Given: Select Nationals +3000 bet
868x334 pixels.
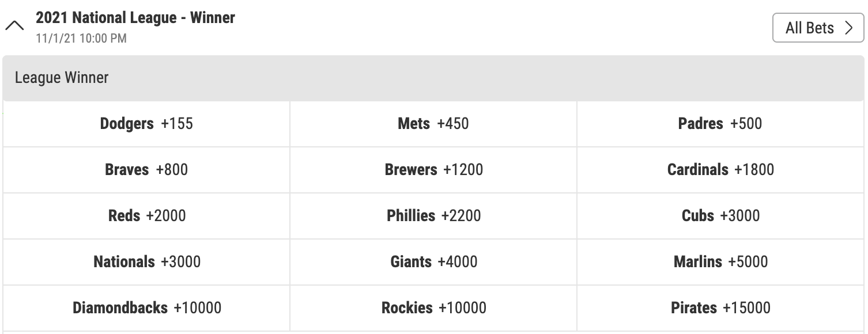Looking at the screenshot, I should pos(146,262).
